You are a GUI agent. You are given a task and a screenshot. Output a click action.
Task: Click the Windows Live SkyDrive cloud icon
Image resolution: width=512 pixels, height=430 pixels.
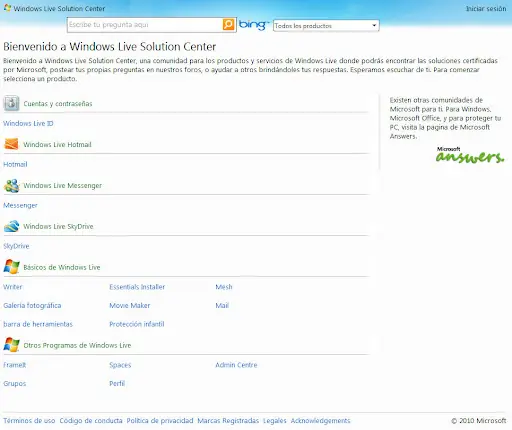(11, 226)
